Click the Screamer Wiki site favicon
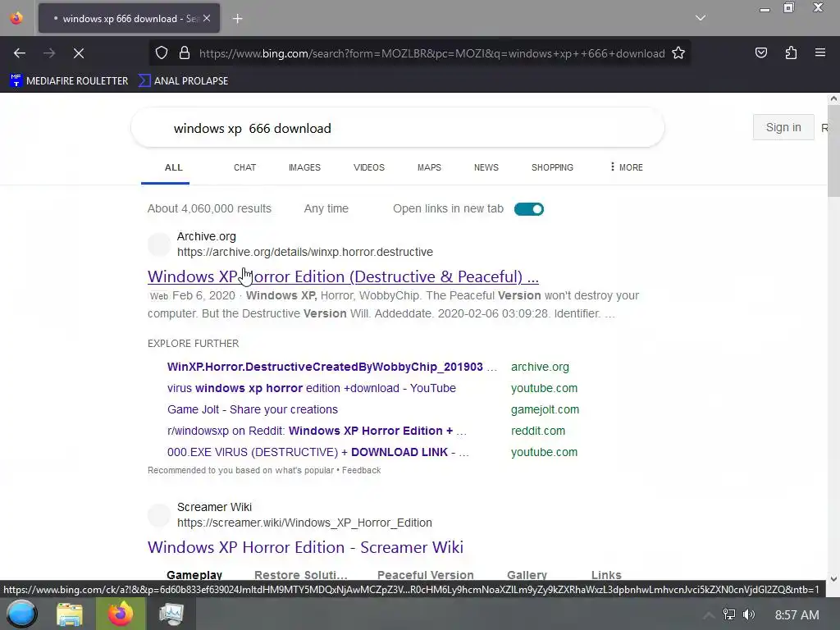This screenshot has width=840, height=630. coord(159,515)
